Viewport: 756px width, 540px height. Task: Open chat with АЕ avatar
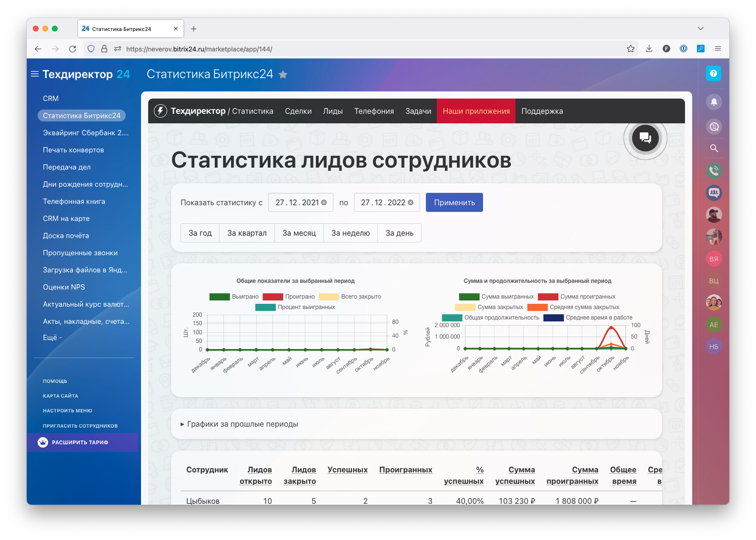tap(714, 325)
